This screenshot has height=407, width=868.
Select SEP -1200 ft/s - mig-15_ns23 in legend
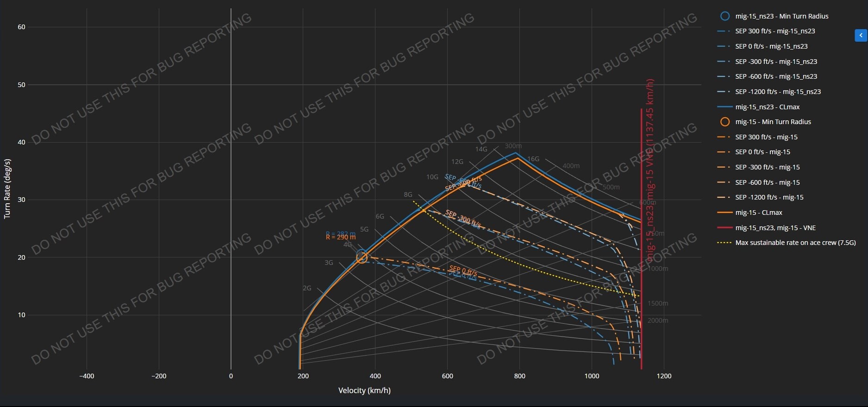point(778,92)
